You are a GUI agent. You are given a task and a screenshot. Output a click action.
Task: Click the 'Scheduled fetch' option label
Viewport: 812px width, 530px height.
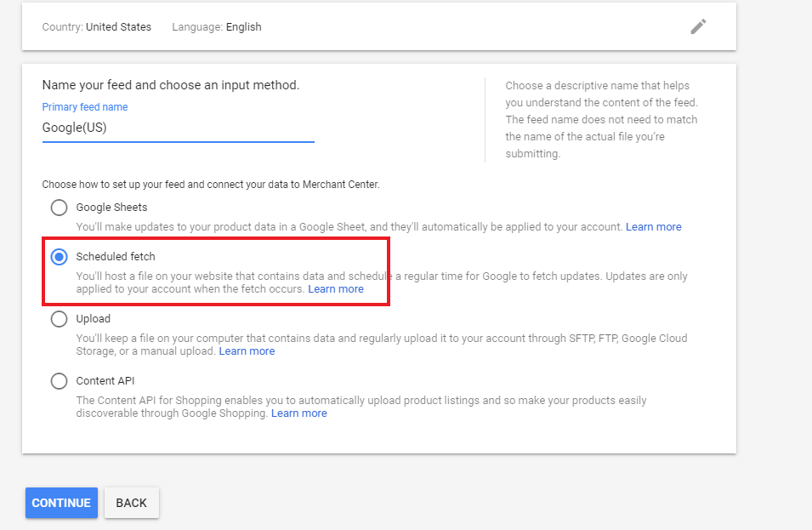click(116, 256)
